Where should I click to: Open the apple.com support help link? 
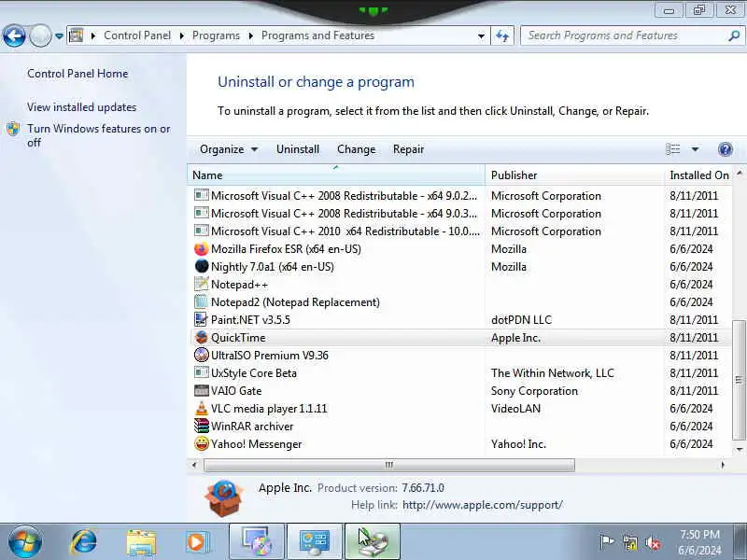click(483, 505)
